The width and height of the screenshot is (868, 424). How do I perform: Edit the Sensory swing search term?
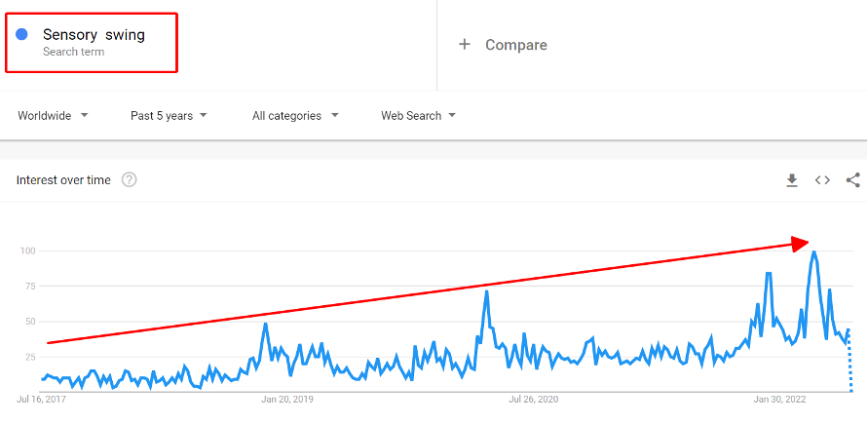click(x=94, y=35)
